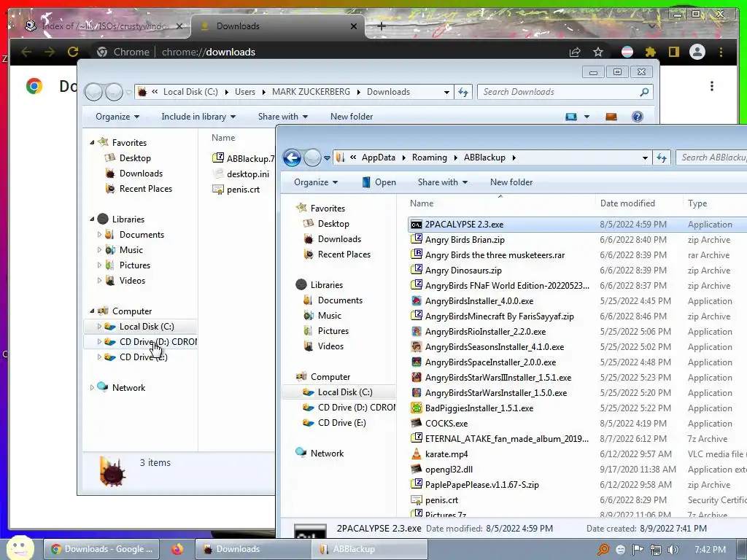Click New folder in Downloads window
Screen dimensions: 747x560
click(352, 117)
